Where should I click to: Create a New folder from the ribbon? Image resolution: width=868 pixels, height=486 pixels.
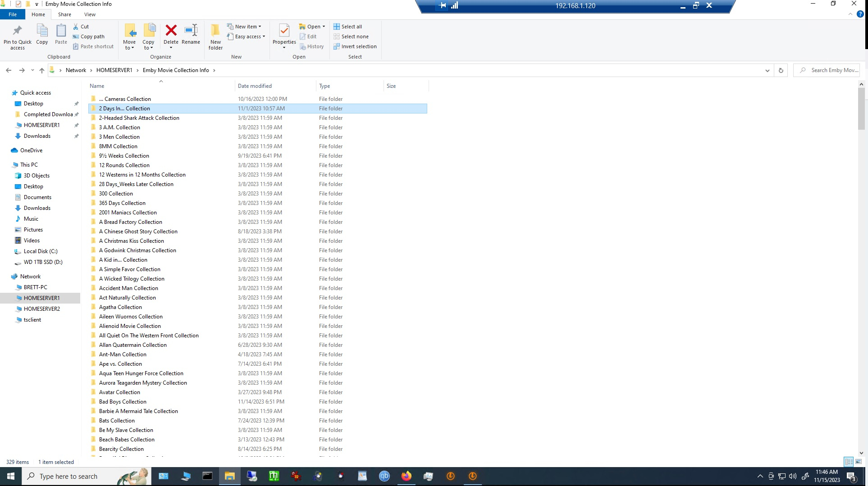point(215,36)
